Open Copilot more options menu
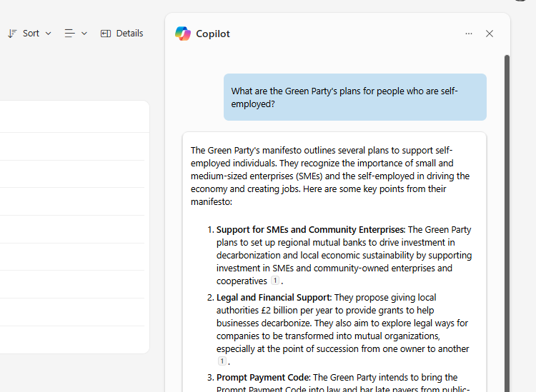This screenshot has height=392, width=536. pyautogui.click(x=469, y=34)
